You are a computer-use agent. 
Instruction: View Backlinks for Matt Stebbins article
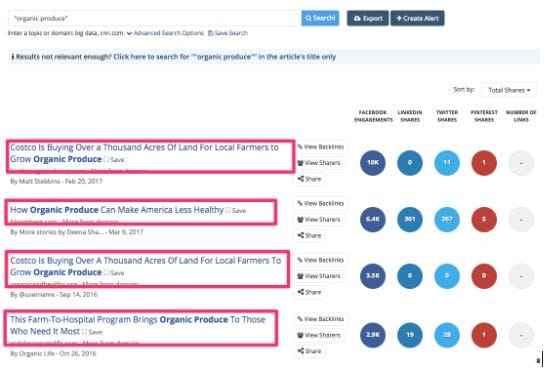coord(321,147)
